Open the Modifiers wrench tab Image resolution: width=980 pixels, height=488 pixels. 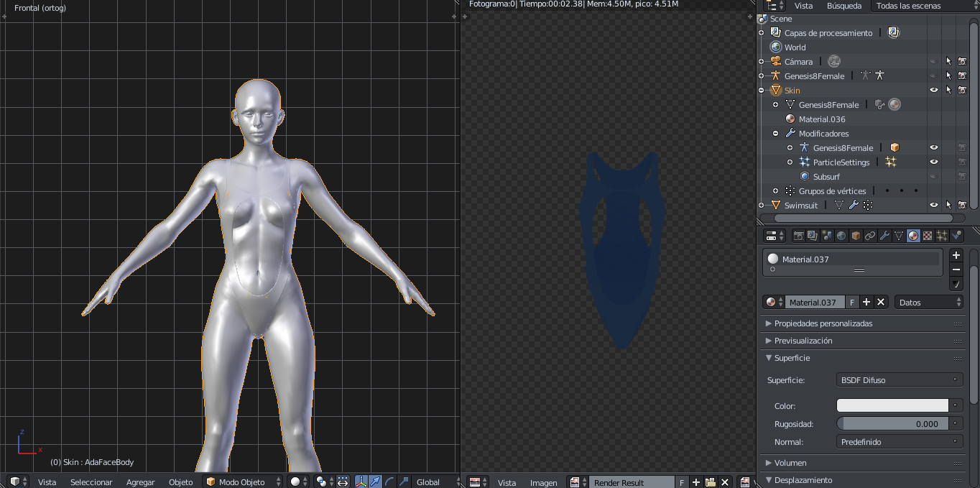[884, 236]
